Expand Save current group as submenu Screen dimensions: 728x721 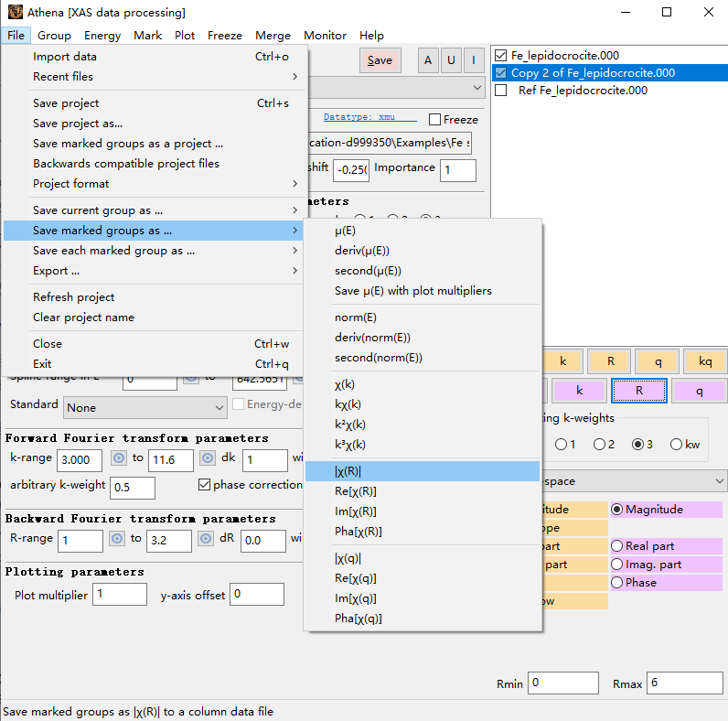[x=154, y=210]
